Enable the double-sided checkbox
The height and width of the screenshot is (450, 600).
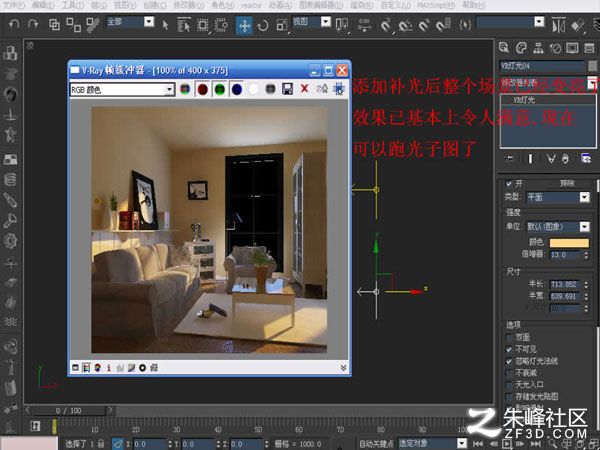[509, 338]
